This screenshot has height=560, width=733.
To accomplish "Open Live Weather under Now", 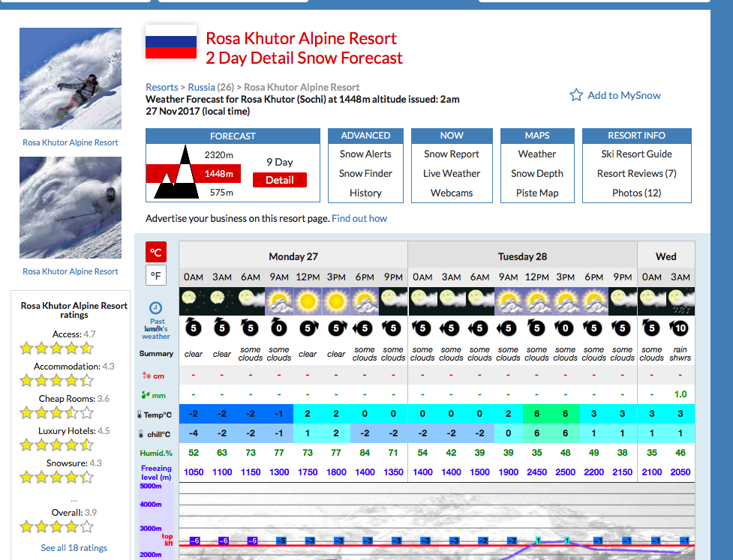I will [x=452, y=173].
